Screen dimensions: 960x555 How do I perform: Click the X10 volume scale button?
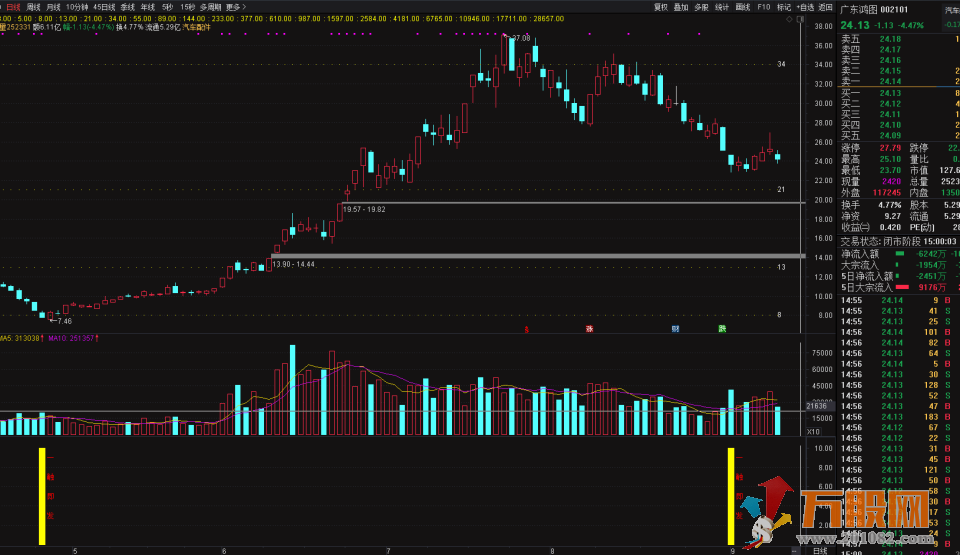813,431
